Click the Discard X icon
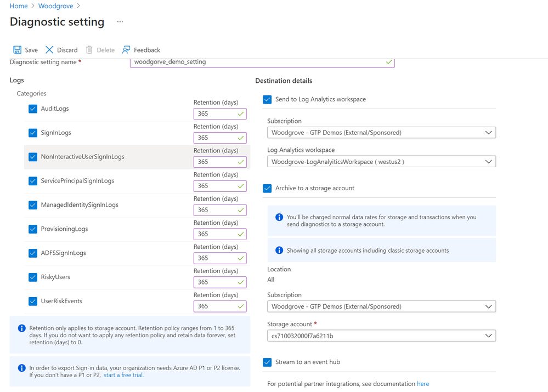 point(49,50)
